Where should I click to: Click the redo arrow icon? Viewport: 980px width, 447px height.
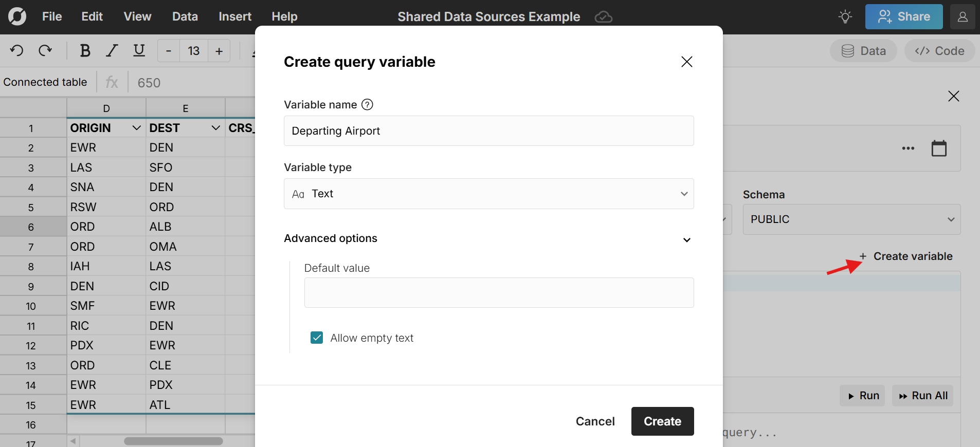(x=45, y=50)
